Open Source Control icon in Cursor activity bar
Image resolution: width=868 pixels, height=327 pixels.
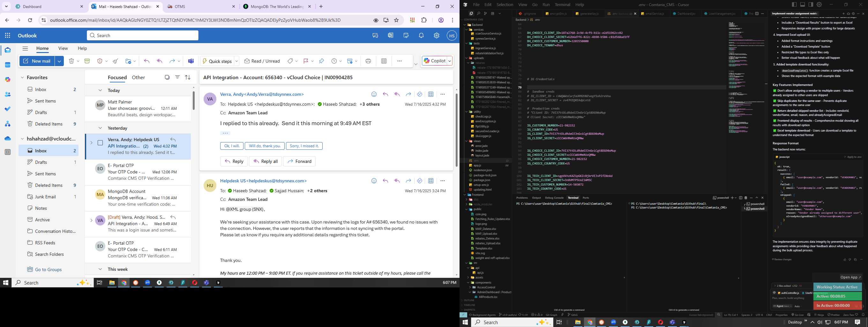pos(485,13)
